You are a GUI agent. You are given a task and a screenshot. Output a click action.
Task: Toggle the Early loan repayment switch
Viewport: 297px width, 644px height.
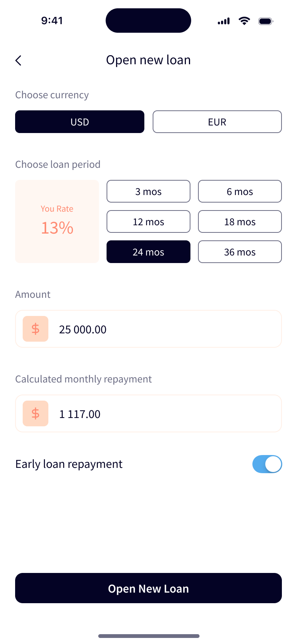pos(267,464)
